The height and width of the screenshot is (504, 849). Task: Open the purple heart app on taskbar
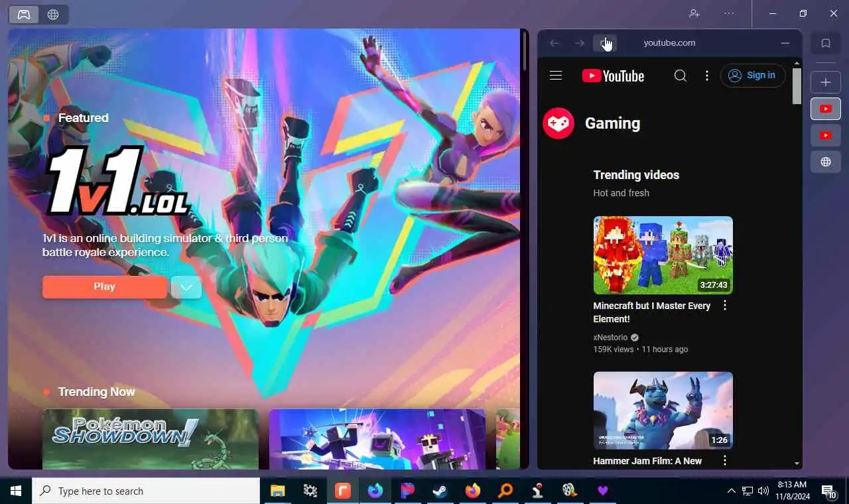pos(602,491)
